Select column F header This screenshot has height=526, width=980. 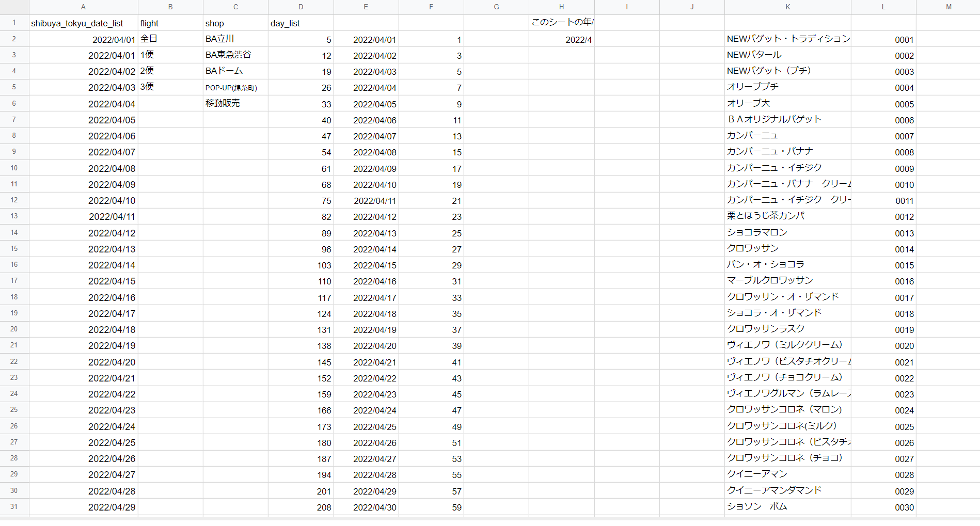coord(431,7)
